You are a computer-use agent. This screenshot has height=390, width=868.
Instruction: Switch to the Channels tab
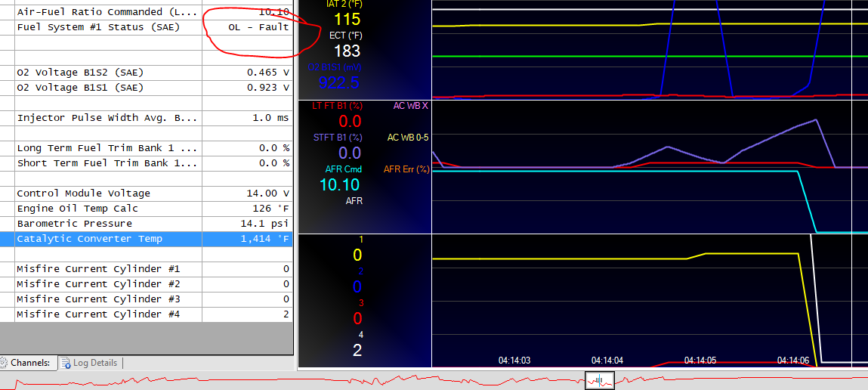click(28, 363)
